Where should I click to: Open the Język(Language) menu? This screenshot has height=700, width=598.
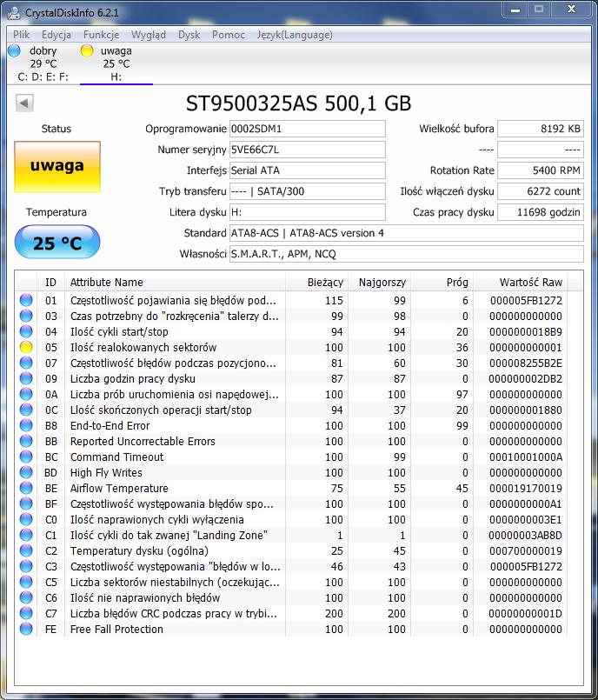coord(295,35)
